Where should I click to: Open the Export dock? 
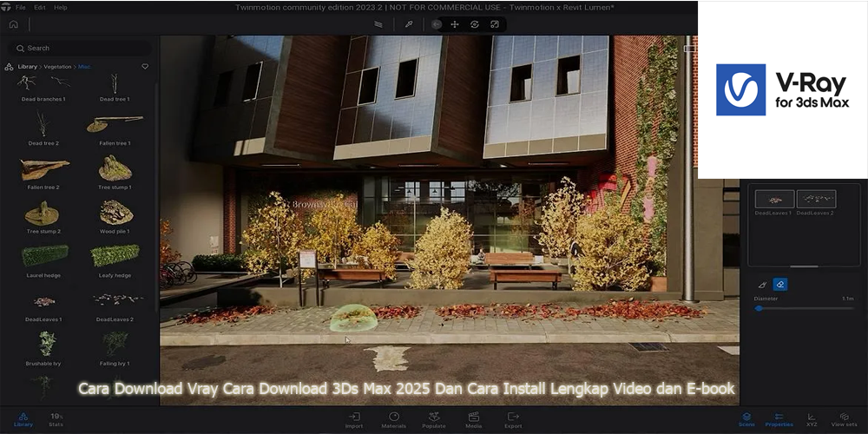[x=513, y=420]
